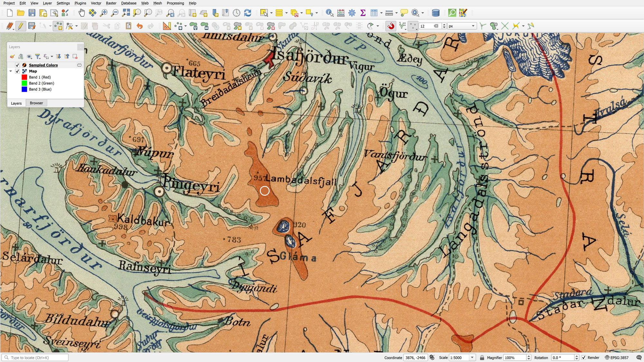Enable the Advanced Digitizing set-square tool
644x362 pixels.
coord(167,26)
